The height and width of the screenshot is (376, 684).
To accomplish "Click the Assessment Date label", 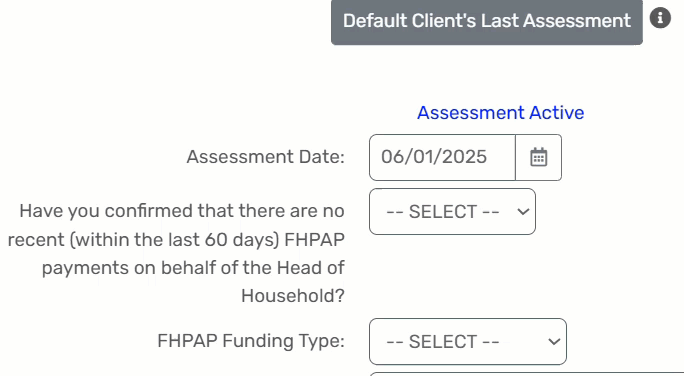I will tap(266, 157).
